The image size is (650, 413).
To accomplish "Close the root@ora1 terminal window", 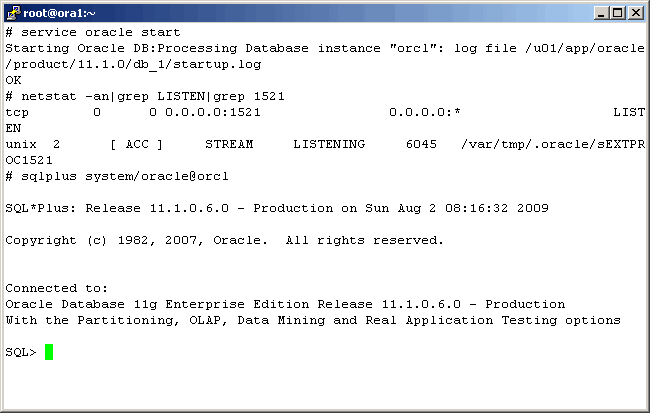I will [634, 13].
